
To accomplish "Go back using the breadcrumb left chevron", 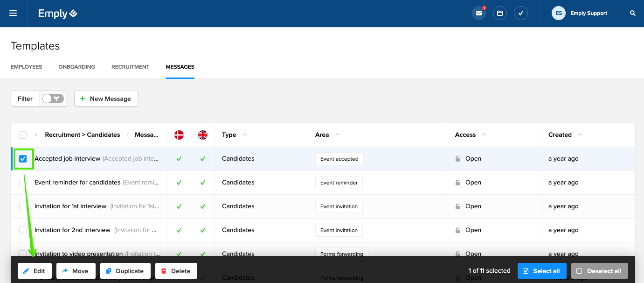I will 36,135.
